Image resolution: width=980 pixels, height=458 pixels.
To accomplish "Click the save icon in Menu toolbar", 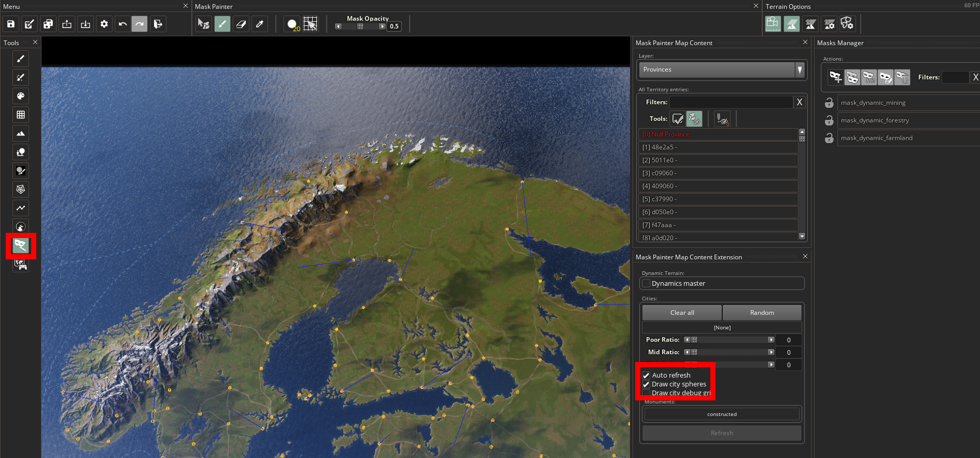I will coord(11,24).
